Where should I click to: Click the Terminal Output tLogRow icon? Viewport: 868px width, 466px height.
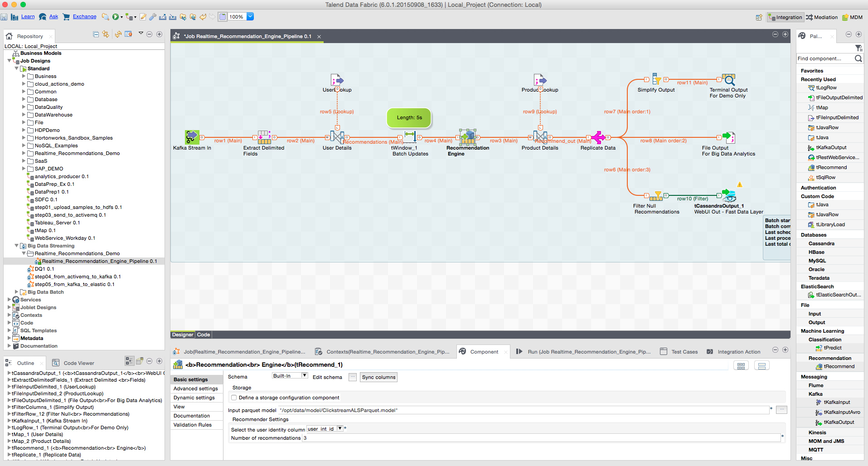tap(728, 80)
